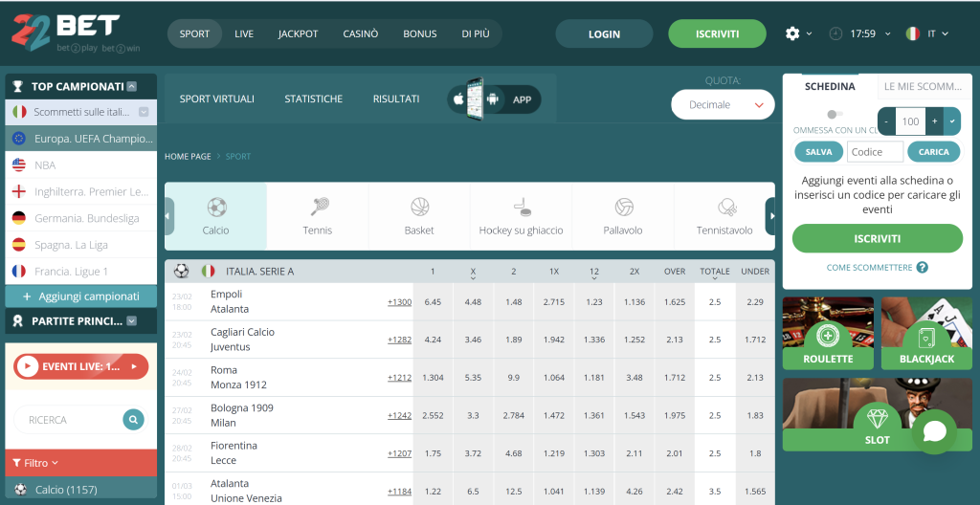Open the SPORT main menu

point(194,33)
